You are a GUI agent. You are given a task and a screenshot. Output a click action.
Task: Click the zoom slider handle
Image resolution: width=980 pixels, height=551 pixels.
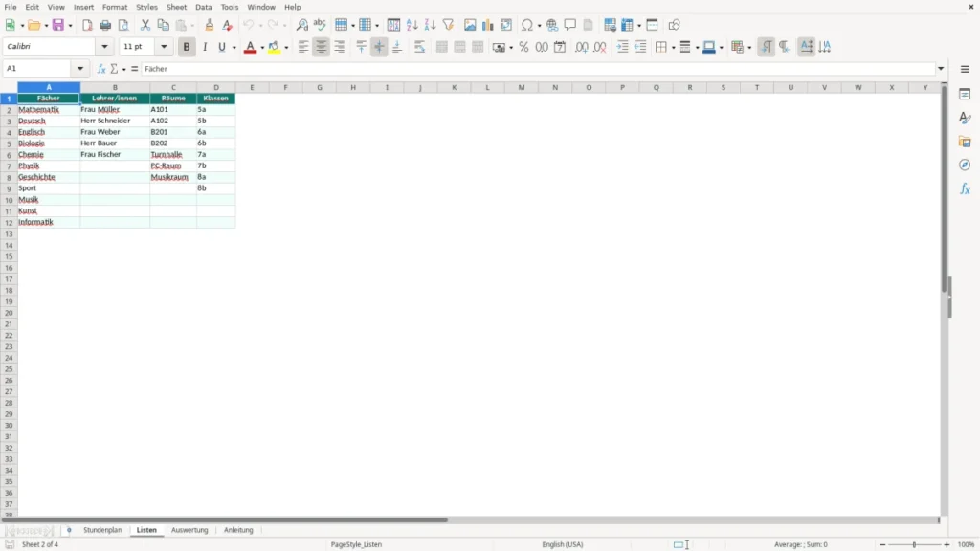914,544
